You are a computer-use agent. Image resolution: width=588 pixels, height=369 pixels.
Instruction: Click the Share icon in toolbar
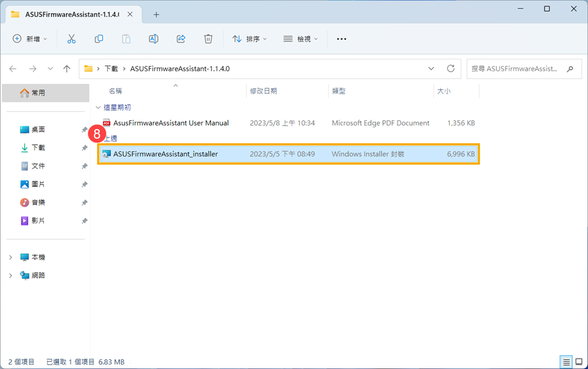181,39
